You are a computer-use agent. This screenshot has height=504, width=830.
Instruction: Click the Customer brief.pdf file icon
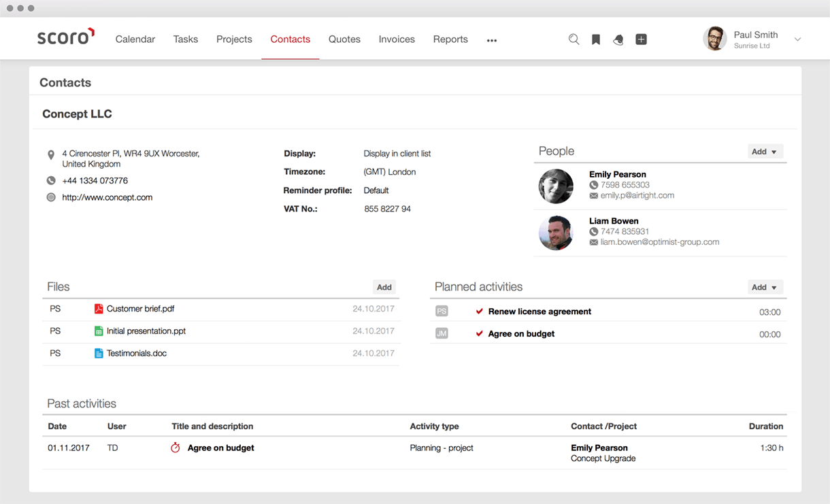coord(99,309)
